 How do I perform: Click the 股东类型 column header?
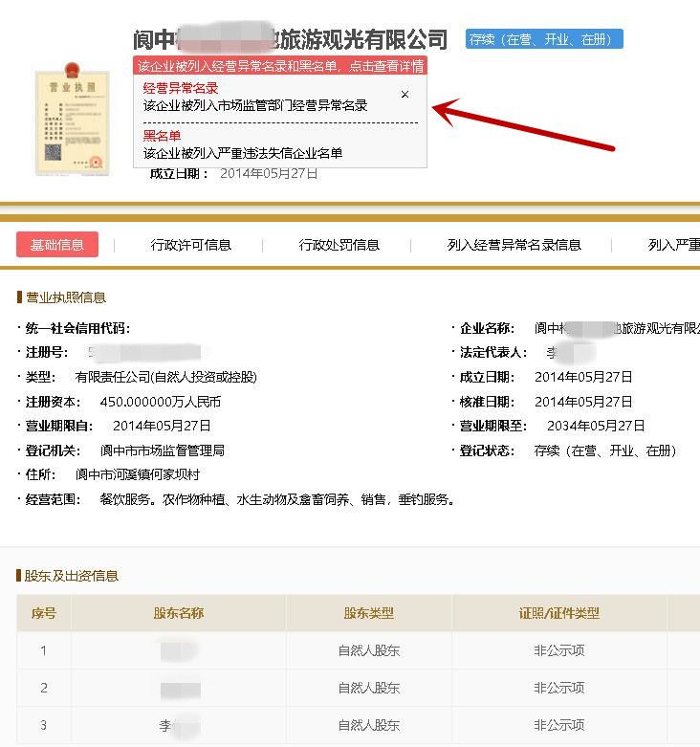(369, 613)
